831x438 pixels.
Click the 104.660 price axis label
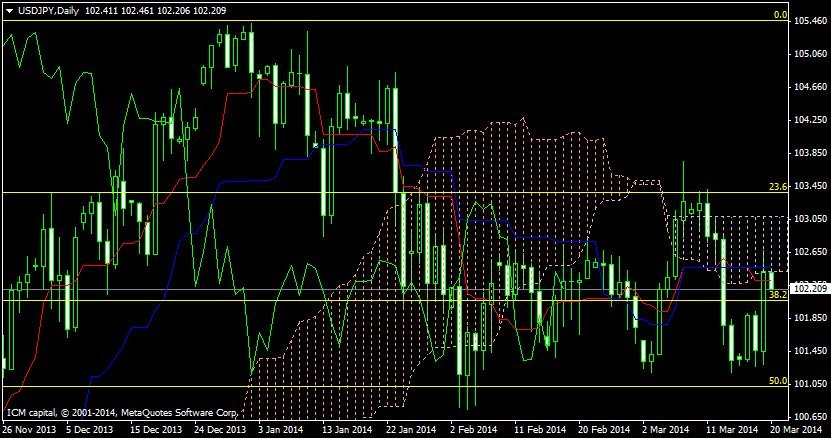pyautogui.click(x=810, y=87)
